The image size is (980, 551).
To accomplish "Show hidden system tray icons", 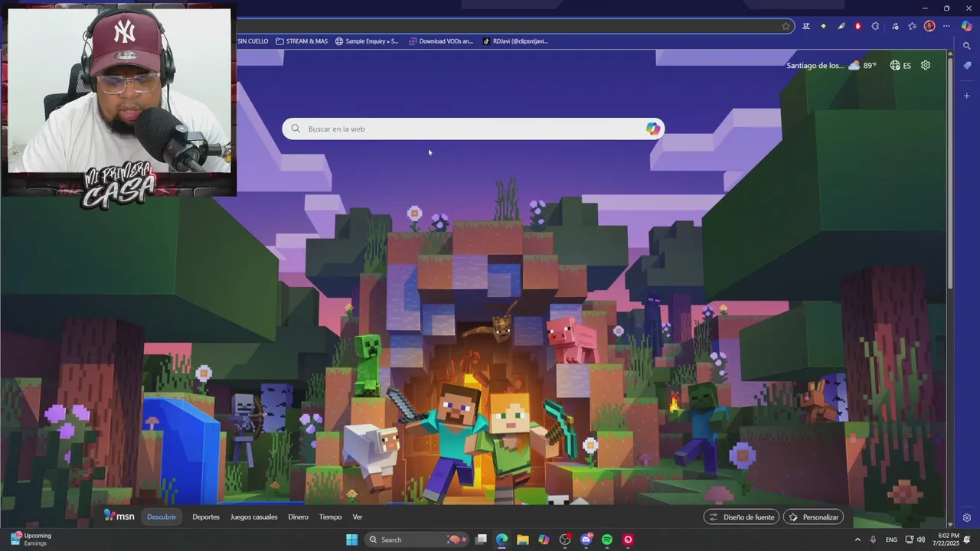I will [857, 540].
